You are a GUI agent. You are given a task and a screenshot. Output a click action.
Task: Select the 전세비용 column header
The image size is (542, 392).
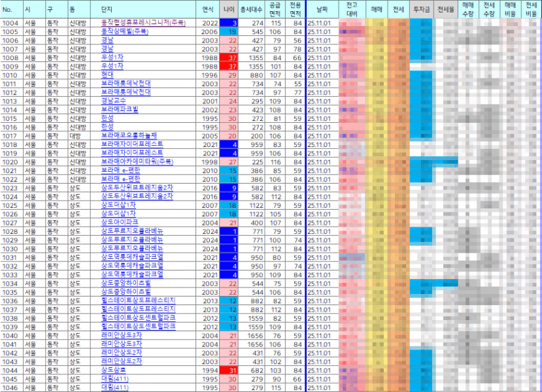[x=532, y=9]
